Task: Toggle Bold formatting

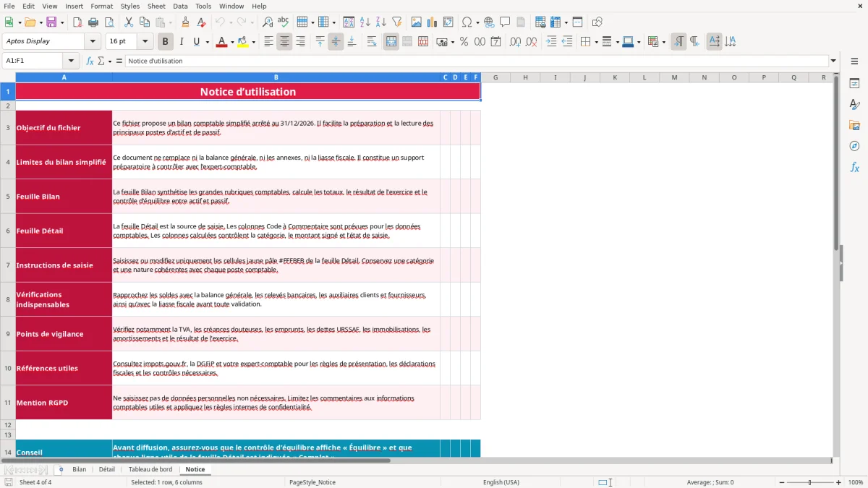Action: (165, 42)
